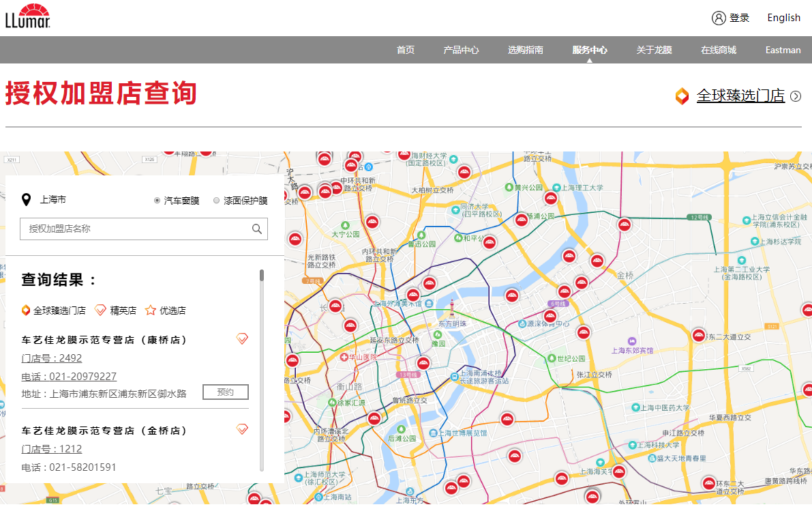Click store marker near 和平公园
Image resolution: width=812 pixels, height=507 pixels.
click(x=490, y=242)
